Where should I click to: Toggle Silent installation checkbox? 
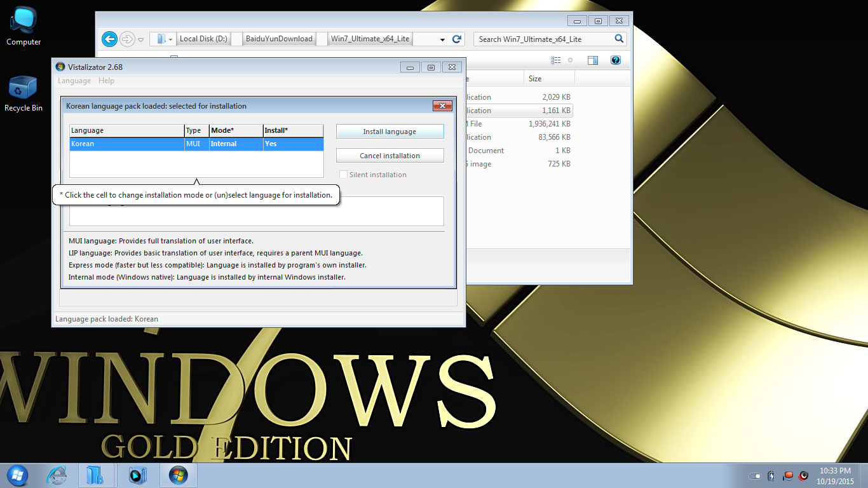(x=344, y=175)
